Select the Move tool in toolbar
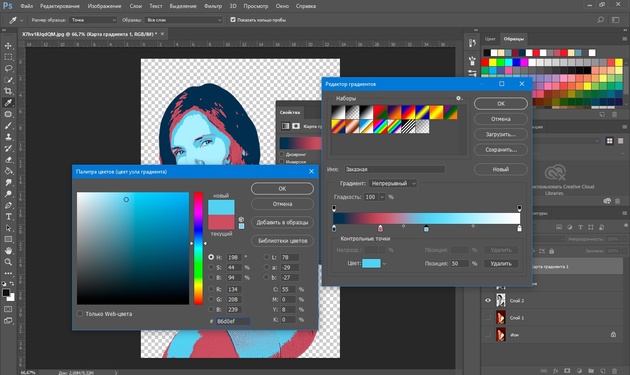Image resolution: width=630 pixels, height=375 pixels. pos(8,46)
